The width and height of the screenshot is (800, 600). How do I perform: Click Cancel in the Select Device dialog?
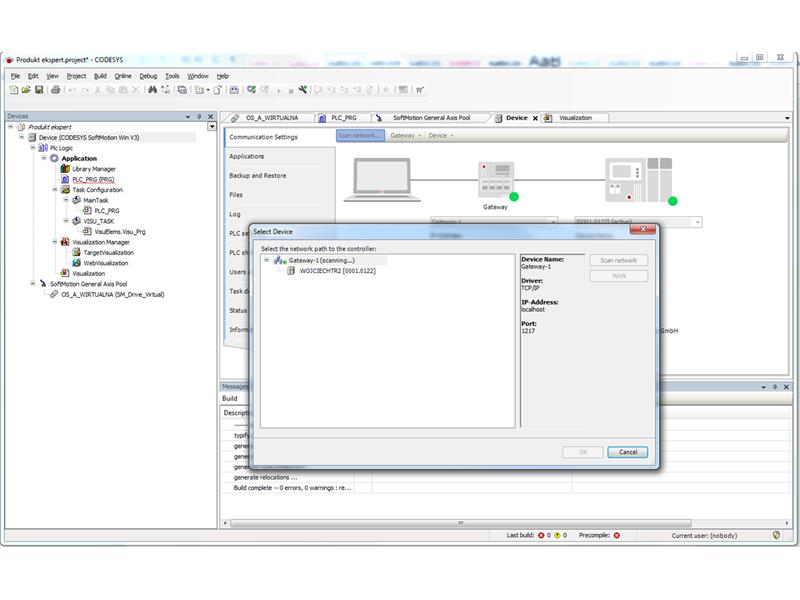click(x=628, y=452)
